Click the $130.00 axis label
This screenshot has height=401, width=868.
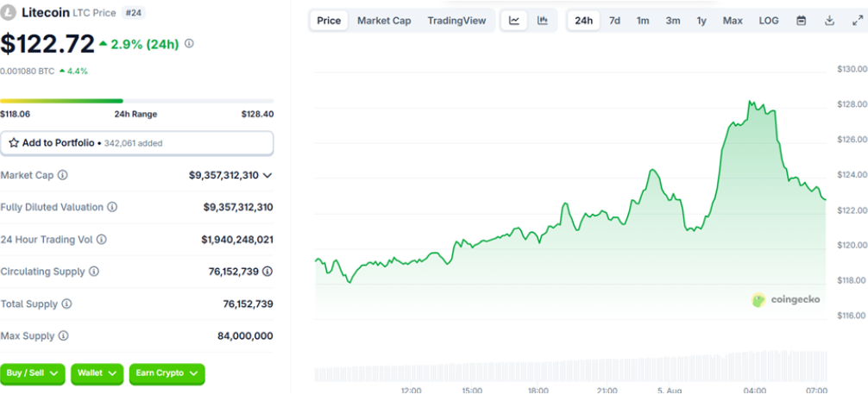point(852,69)
